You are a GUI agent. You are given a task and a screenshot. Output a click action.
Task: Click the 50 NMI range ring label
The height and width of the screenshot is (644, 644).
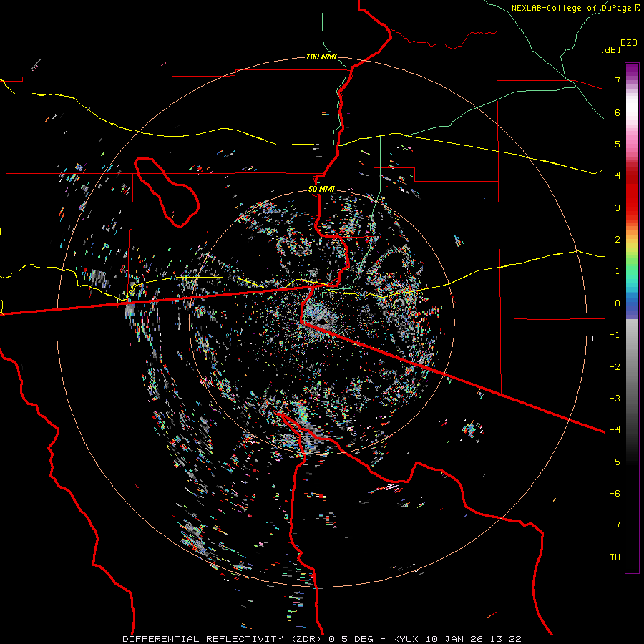321,189
